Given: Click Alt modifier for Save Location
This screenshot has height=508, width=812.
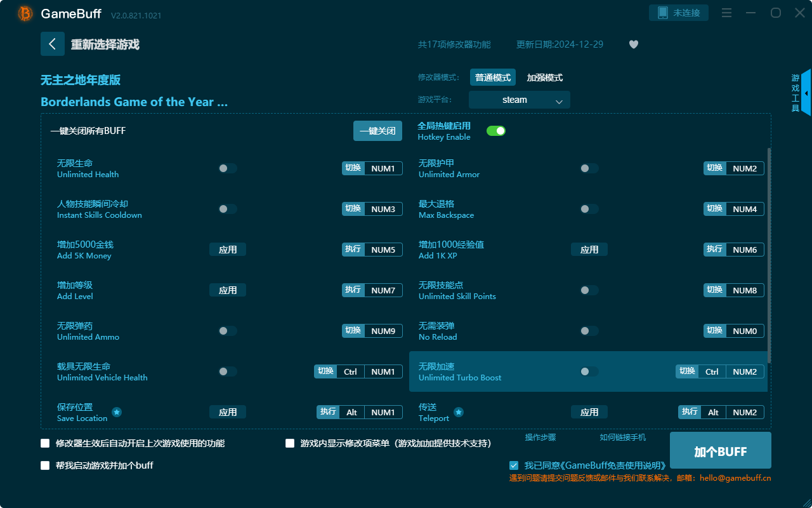Looking at the screenshot, I should coord(351,412).
